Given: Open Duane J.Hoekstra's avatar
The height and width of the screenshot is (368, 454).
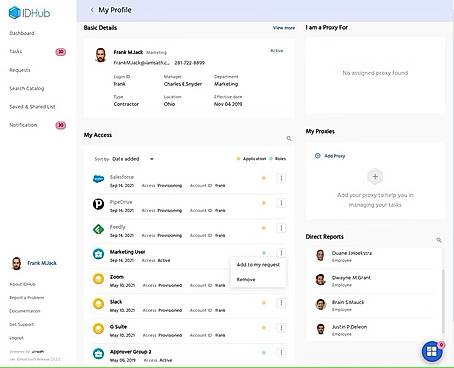Looking at the screenshot, I should tap(320, 256).
